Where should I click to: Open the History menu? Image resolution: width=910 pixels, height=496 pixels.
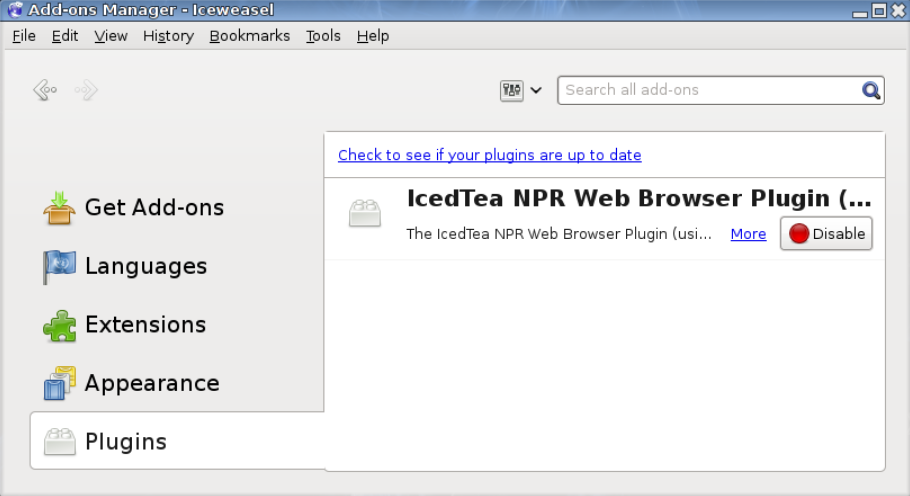point(168,36)
